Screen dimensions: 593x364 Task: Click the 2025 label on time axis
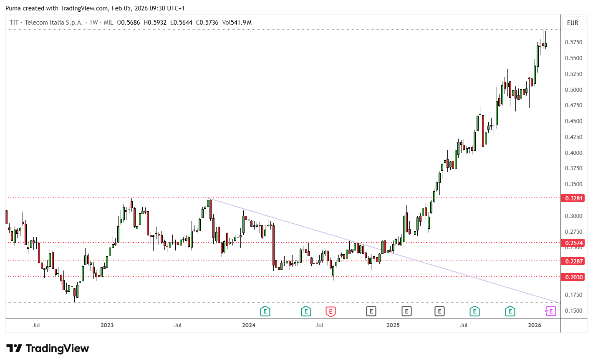393,325
